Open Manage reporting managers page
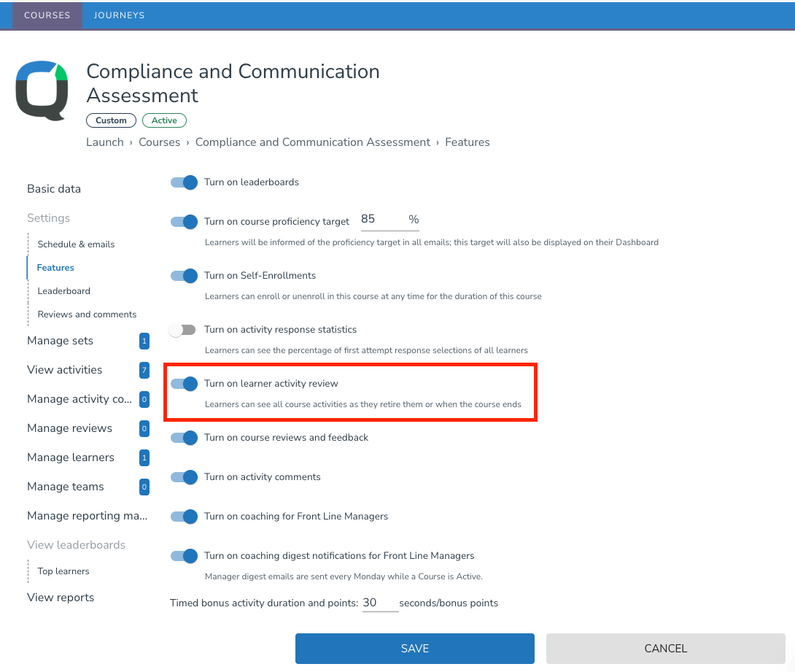Screen dimensions: 795x672 coord(88,516)
